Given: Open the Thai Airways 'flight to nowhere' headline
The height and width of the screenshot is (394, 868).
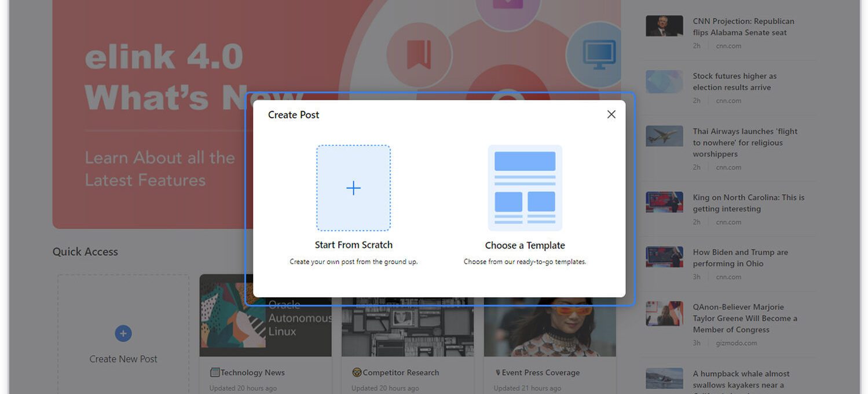Looking at the screenshot, I should tap(745, 143).
